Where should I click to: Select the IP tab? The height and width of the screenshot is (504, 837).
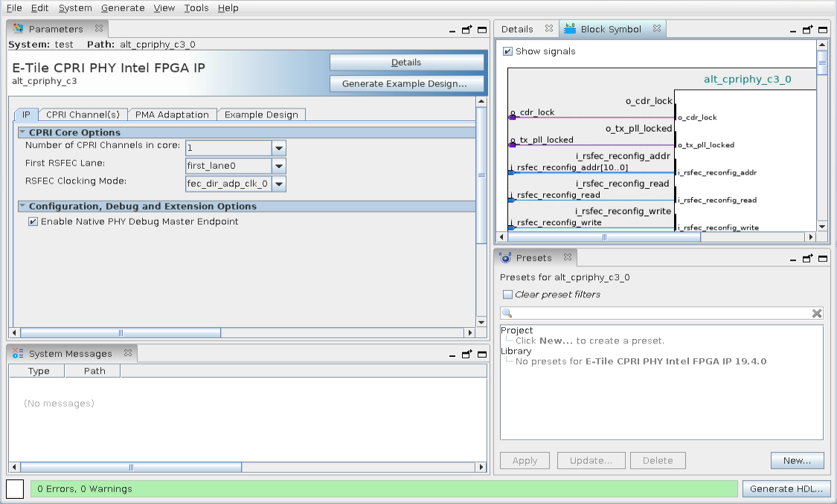26,114
